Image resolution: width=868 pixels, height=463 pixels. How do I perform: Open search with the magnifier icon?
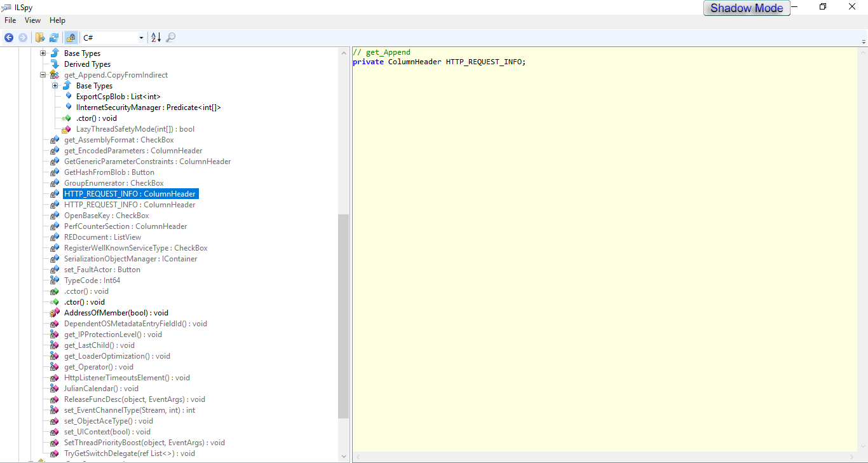(x=171, y=38)
